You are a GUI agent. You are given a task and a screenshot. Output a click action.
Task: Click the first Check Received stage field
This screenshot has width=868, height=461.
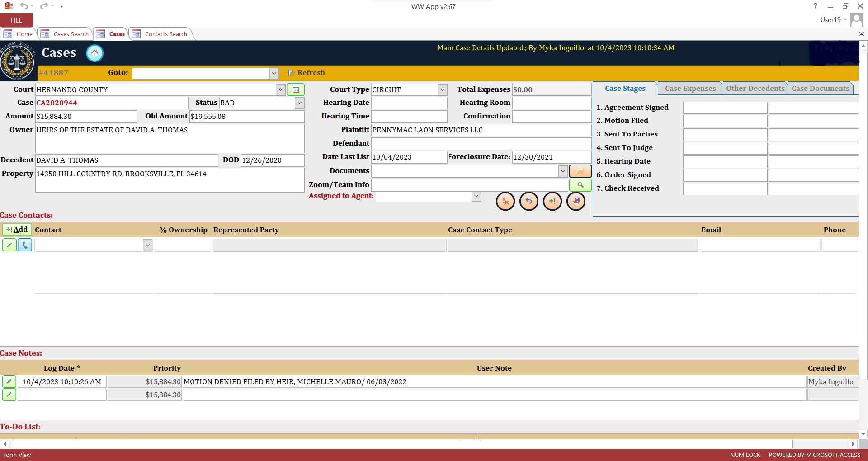click(725, 189)
